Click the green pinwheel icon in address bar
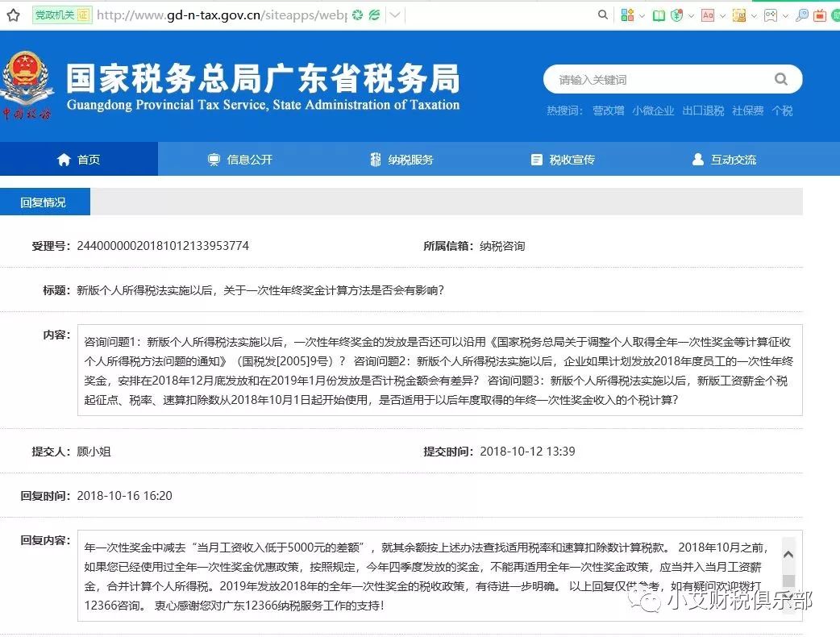This screenshot has height=637, width=840. coord(358,15)
